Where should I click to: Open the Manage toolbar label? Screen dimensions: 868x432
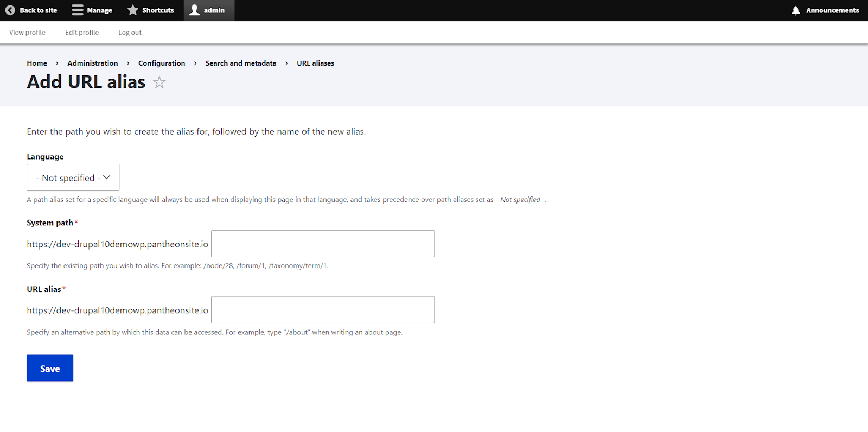100,10
